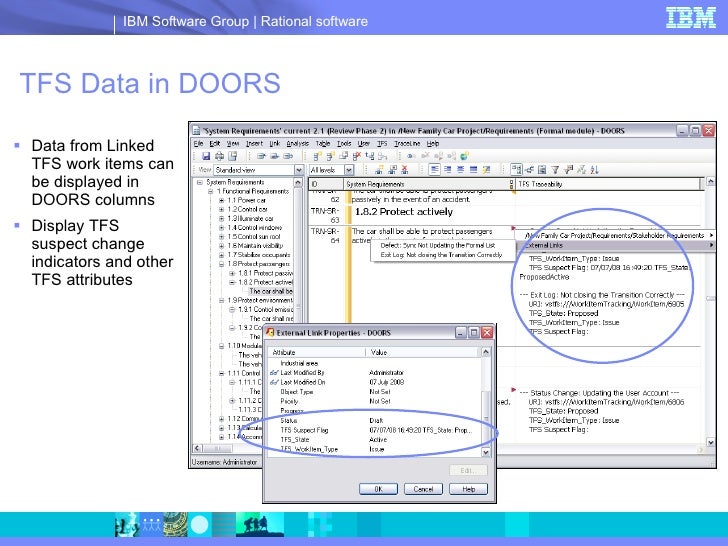
Task: Open the TFS menu
Action: [382, 143]
